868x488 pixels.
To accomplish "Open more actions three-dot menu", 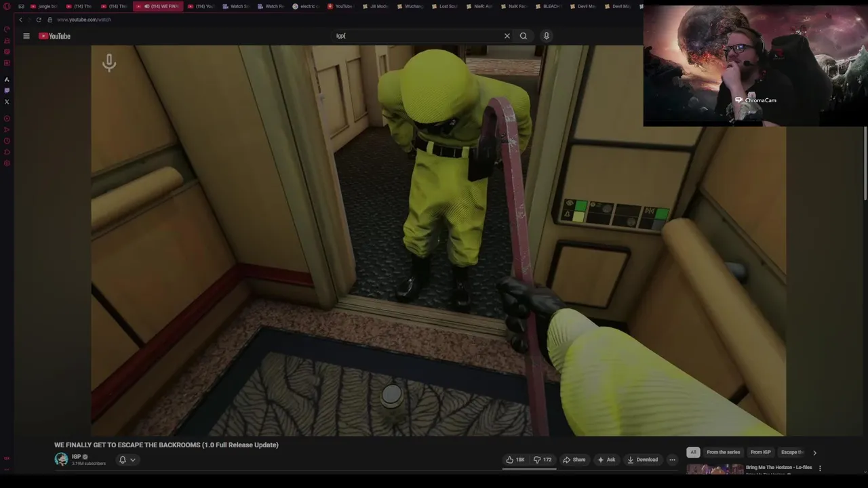I will point(672,460).
